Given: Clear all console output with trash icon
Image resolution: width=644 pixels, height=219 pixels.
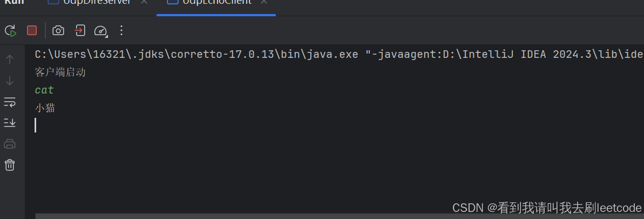Looking at the screenshot, I should click(10, 165).
